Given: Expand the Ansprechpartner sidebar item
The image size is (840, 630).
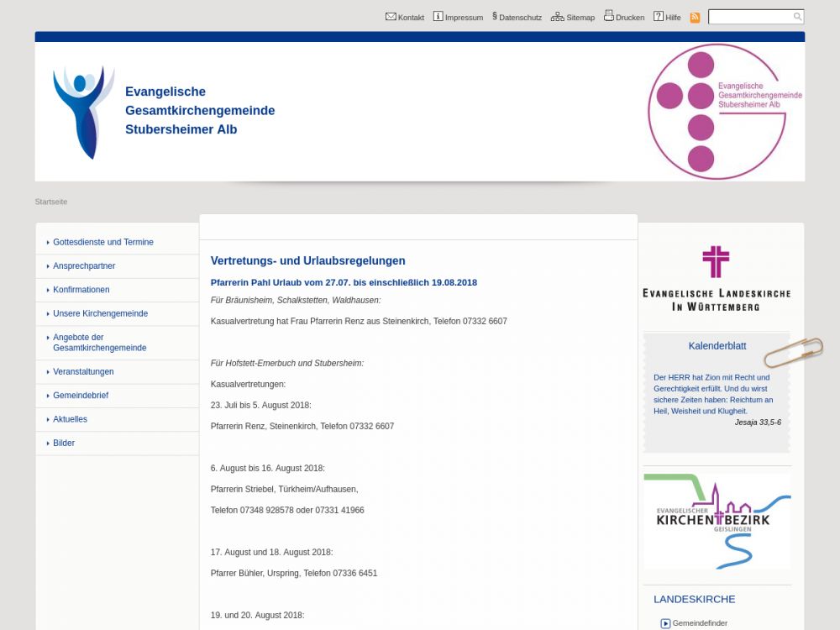Looking at the screenshot, I should tap(84, 266).
